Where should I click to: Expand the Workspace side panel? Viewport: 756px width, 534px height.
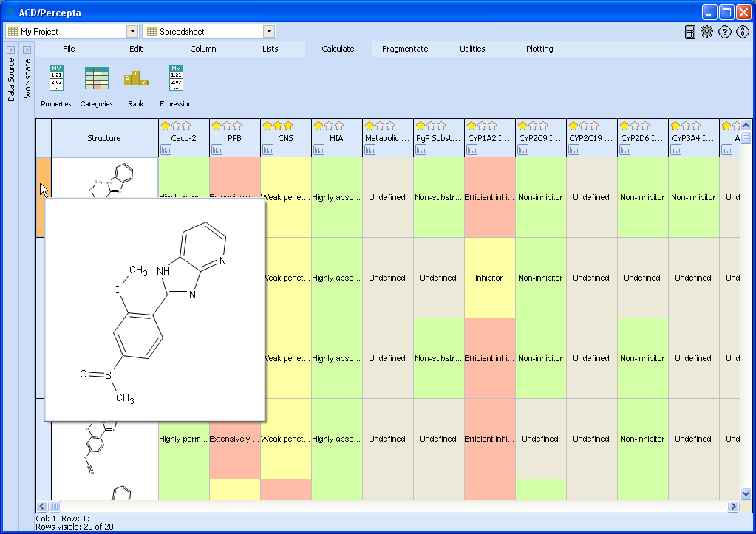coord(27,49)
